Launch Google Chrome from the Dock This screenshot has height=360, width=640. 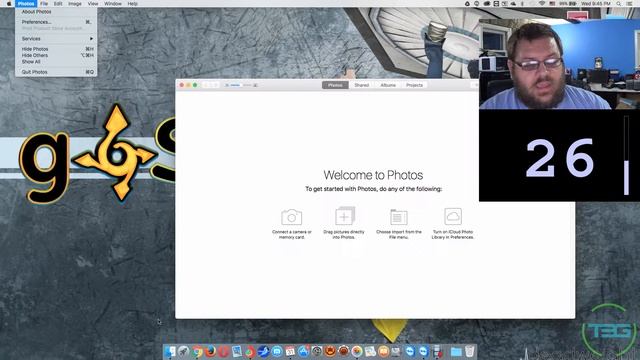197,351
